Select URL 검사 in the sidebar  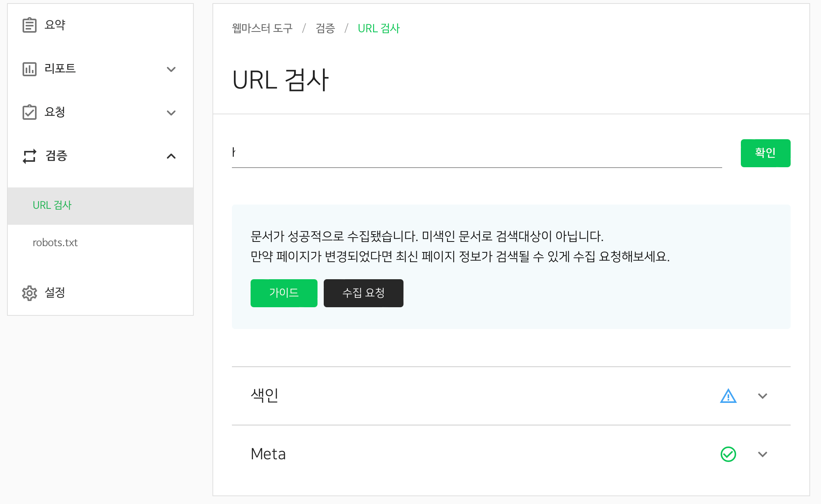click(52, 205)
